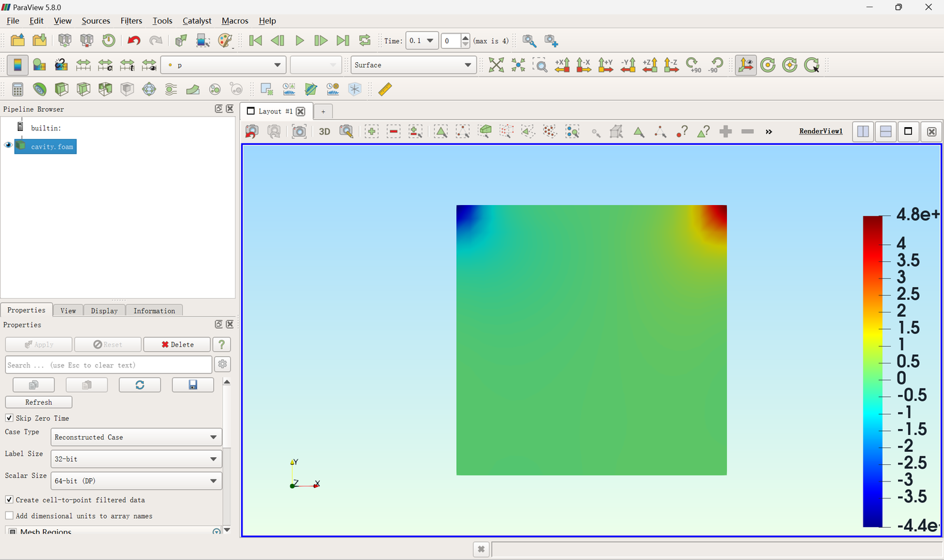944x560 pixels.
Task: Capture screenshot with camera icon
Action: point(299,132)
